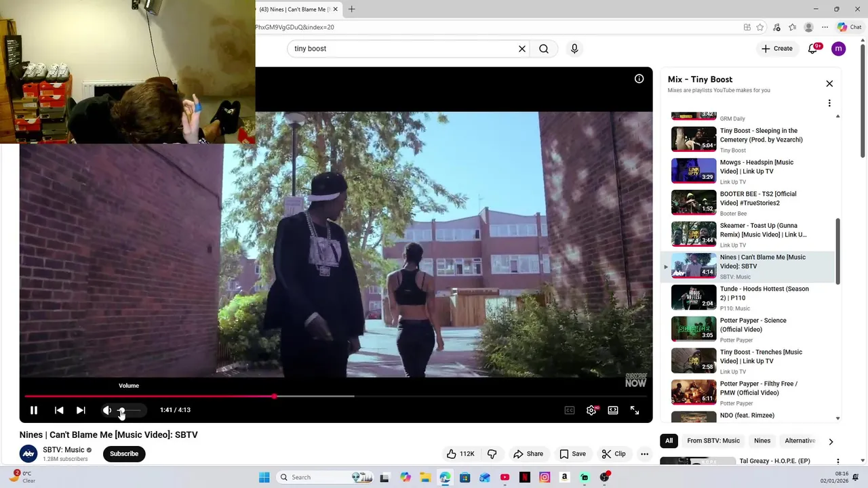Select the 'Alternative' filter chip

click(800, 441)
